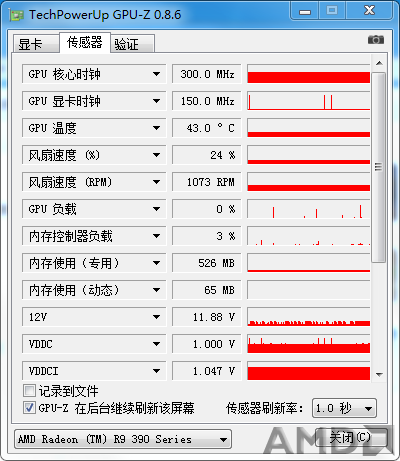Switch to the 验证 tab
400x461 pixels.
pyautogui.click(x=132, y=44)
